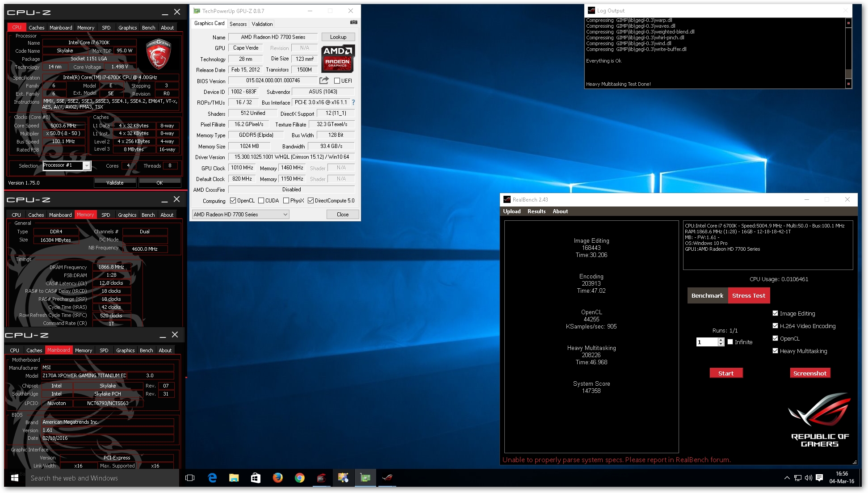Open the Windows Start menu
The height and width of the screenshot is (493, 868).
(14, 478)
